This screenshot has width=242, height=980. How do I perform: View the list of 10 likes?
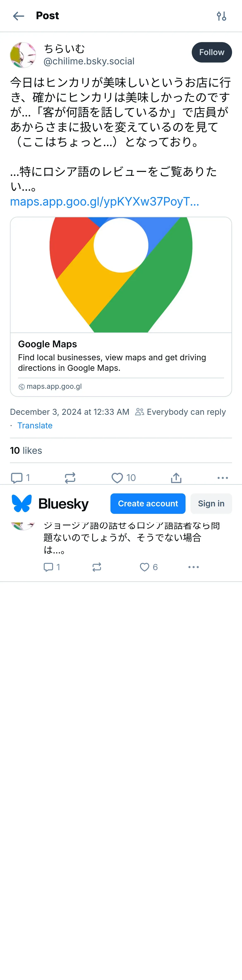pyautogui.click(x=26, y=450)
